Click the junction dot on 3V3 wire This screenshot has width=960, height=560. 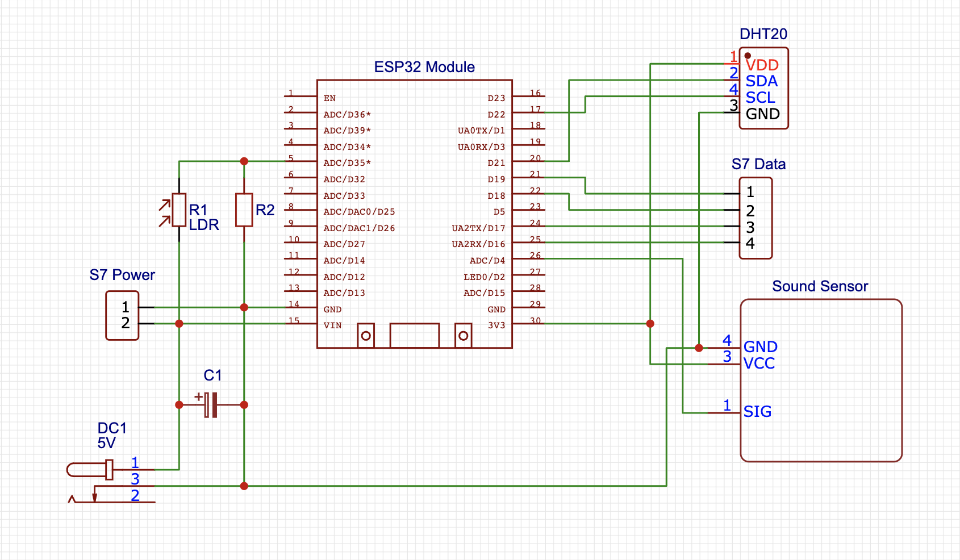point(650,324)
